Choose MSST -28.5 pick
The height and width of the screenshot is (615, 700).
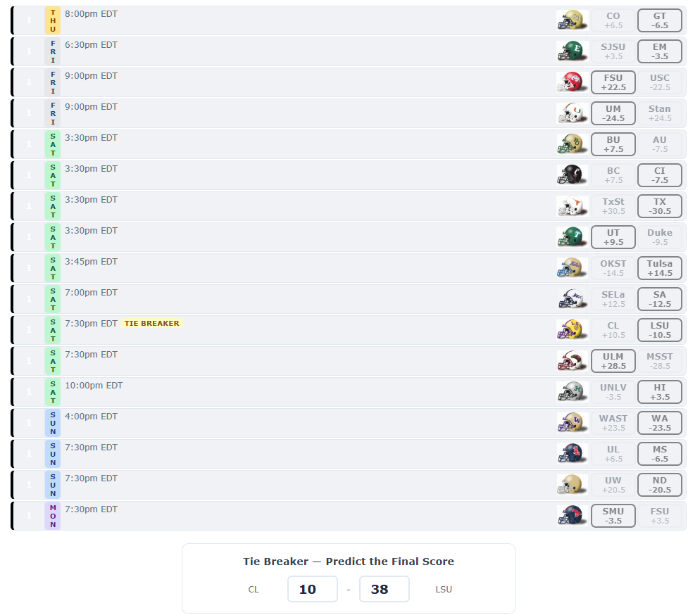[660, 361]
